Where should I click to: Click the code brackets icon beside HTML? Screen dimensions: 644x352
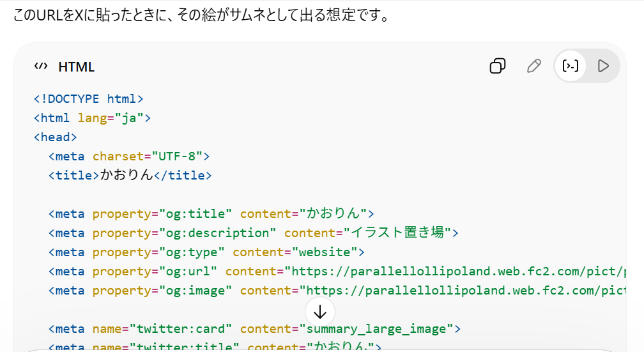41,66
